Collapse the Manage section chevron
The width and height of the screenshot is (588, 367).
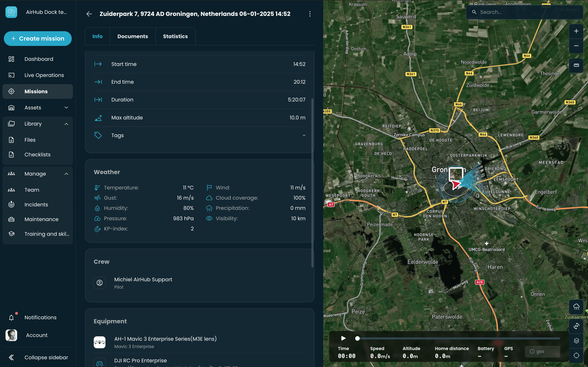pos(66,174)
